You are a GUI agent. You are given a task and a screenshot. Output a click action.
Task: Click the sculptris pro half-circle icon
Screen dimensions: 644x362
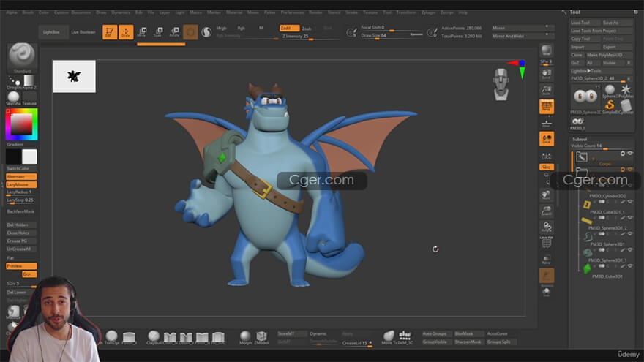click(206, 32)
